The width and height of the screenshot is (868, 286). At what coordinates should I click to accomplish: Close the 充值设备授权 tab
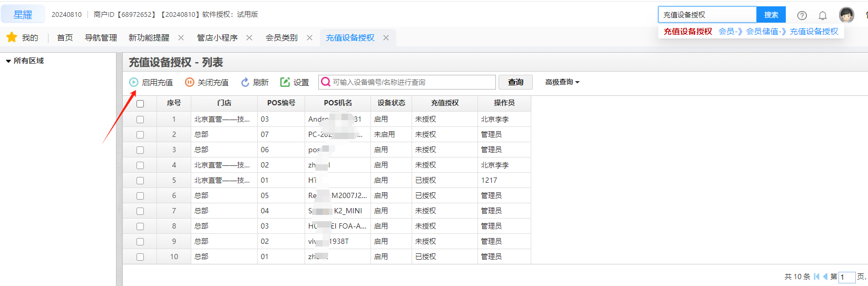click(386, 37)
